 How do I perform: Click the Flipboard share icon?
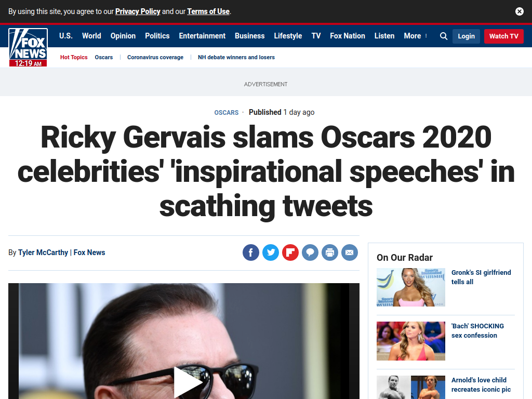pyautogui.click(x=290, y=252)
